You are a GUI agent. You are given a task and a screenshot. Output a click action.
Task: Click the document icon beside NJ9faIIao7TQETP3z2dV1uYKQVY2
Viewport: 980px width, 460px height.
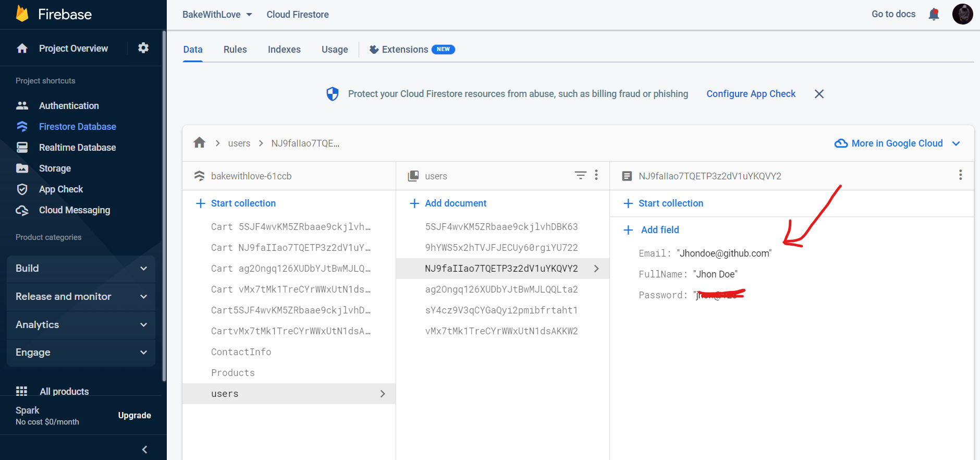[x=627, y=176]
